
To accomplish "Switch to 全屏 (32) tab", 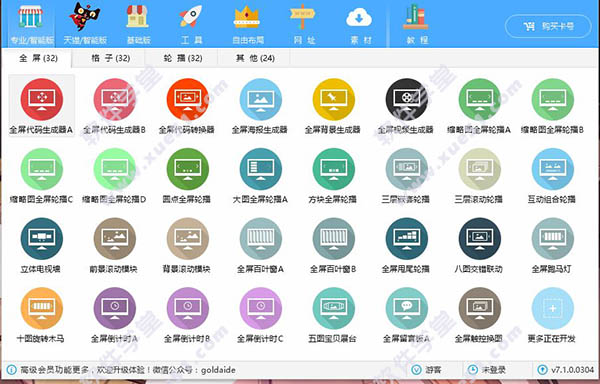I will click(37, 58).
